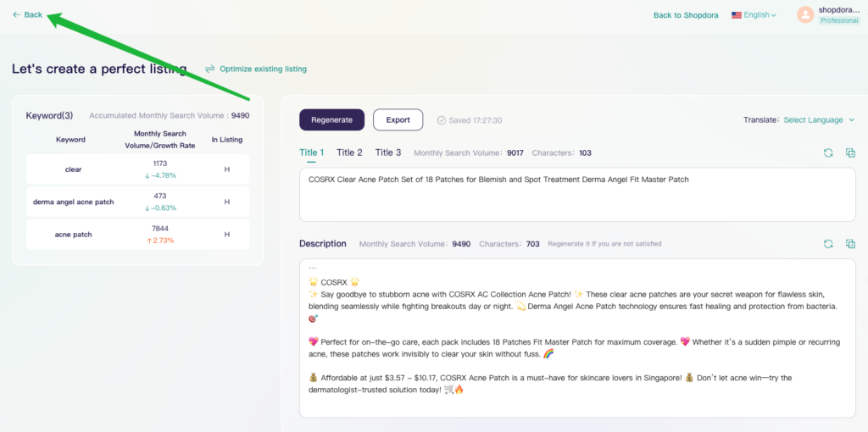Click the refresh icon for the Description section

tap(828, 244)
